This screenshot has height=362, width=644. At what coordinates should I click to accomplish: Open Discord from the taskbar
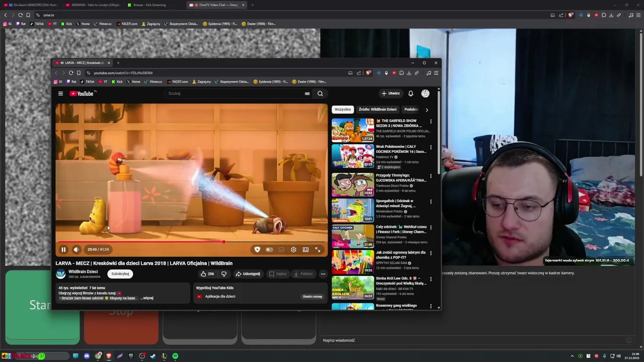tap(87, 356)
